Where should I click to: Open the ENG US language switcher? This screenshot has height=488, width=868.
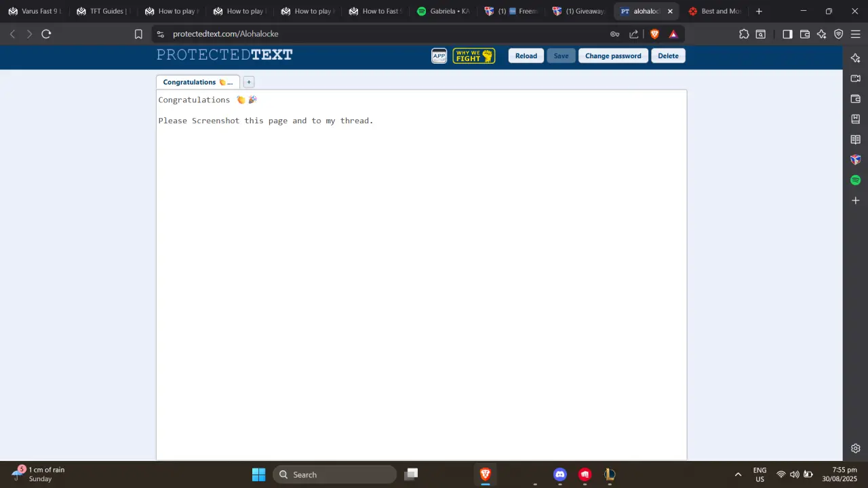(759, 474)
